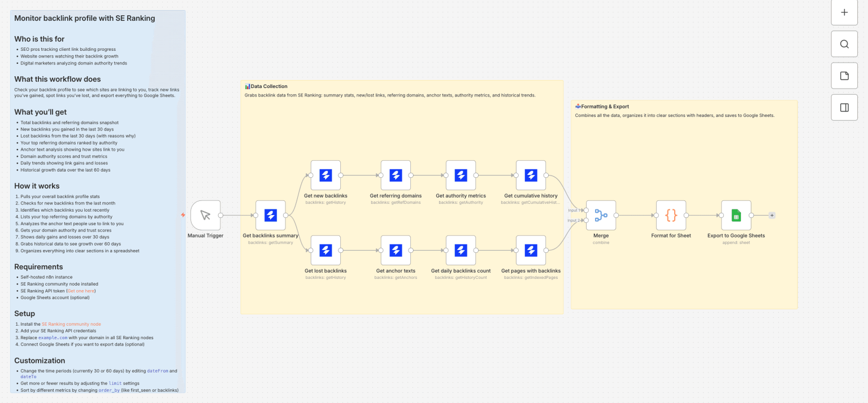The height and width of the screenshot is (403, 868).
Task: Click the 'Monitor backlink profile with SE Ranking' heading
Action: coord(85,18)
